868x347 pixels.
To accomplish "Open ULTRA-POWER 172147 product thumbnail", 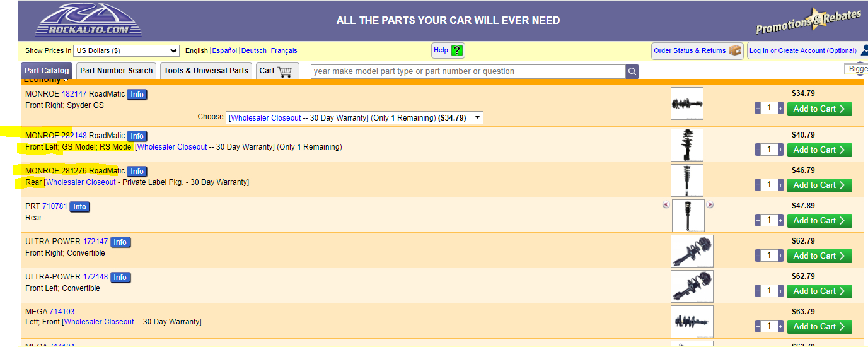I will [x=692, y=251].
